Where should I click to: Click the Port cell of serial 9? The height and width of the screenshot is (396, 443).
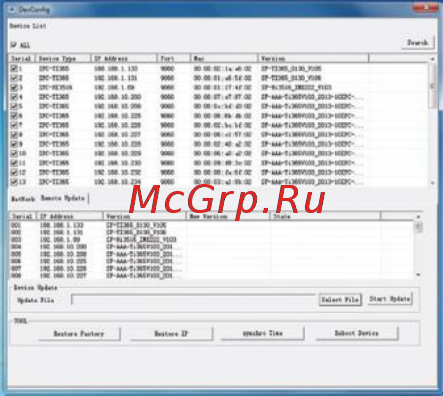[x=167, y=144]
